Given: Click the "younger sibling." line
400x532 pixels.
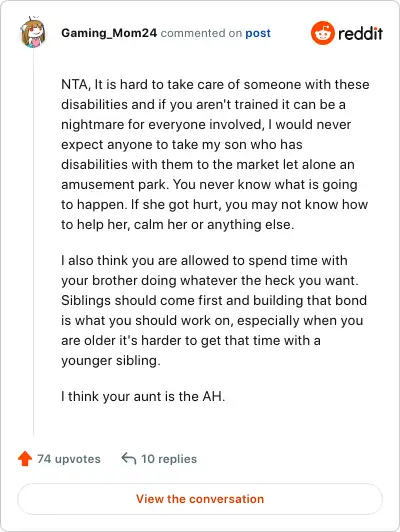Looking at the screenshot, I should pos(111,361).
